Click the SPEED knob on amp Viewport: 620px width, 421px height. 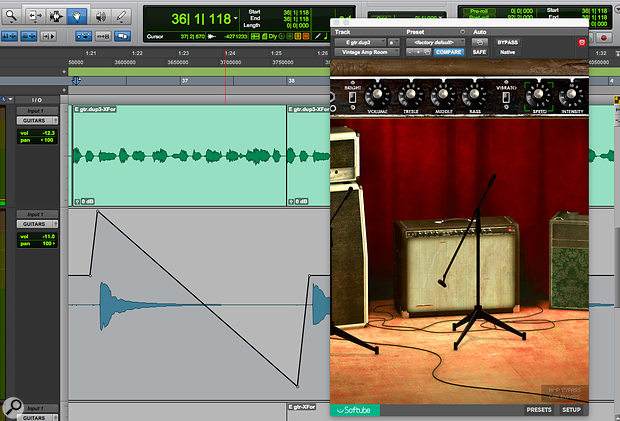539,94
